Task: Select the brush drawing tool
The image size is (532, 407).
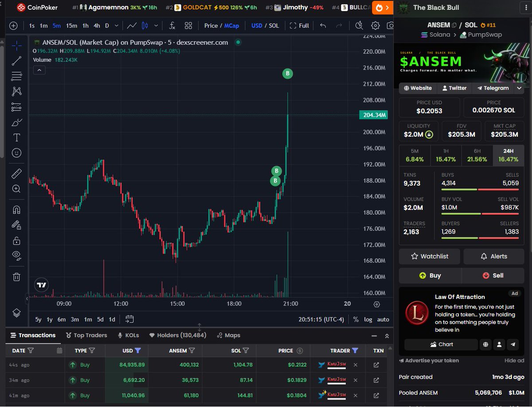Action: [x=16, y=122]
